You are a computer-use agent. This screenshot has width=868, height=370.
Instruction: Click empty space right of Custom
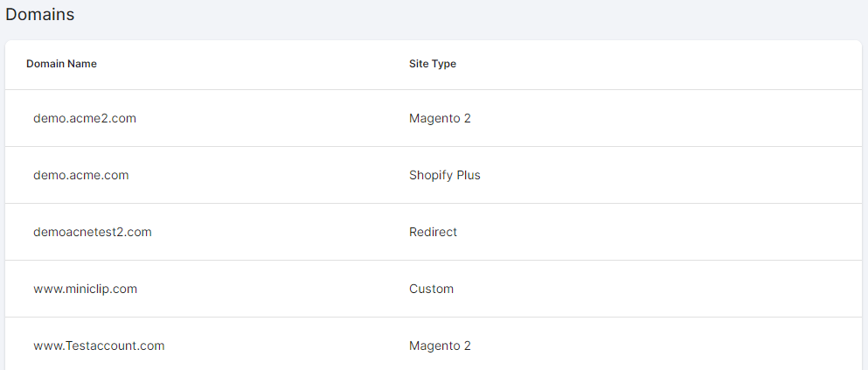(659, 289)
